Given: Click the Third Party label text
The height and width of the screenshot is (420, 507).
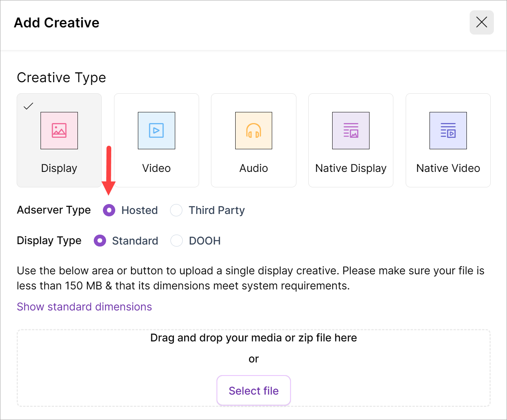Looking at the screenshot, I should pos(217,210).
